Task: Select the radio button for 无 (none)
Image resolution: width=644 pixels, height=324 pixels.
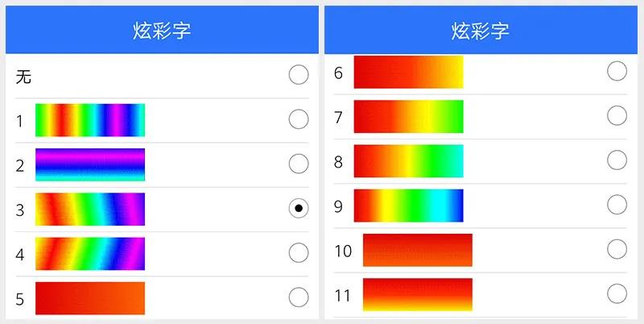Action: click(298, 76)
